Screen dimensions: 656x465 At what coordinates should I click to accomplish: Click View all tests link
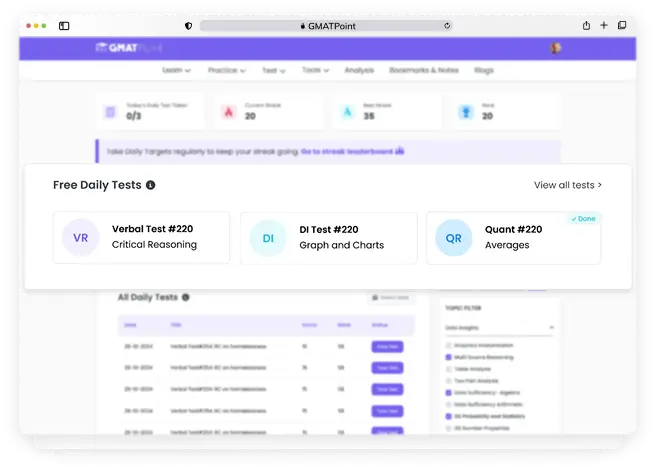point(568,185)
